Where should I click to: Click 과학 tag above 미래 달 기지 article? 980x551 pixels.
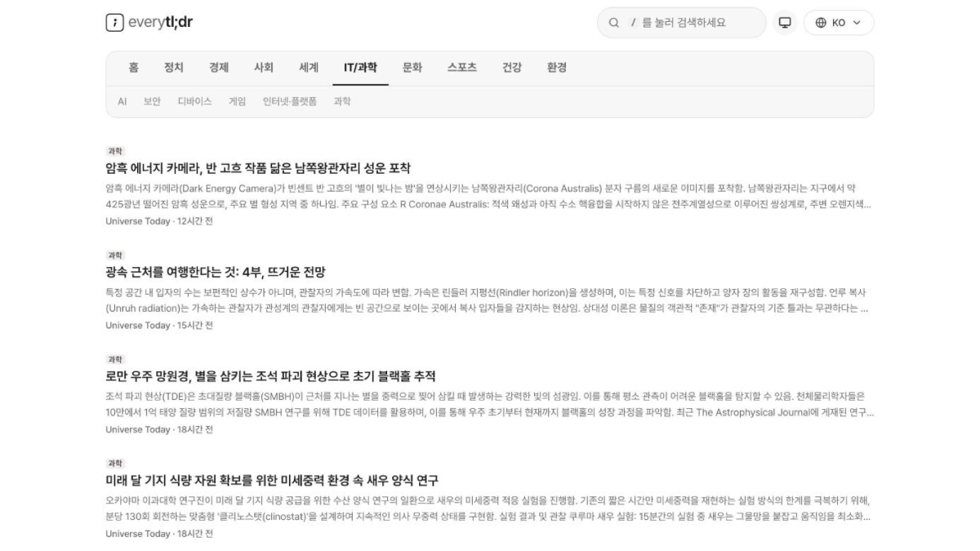pos(115,463)
